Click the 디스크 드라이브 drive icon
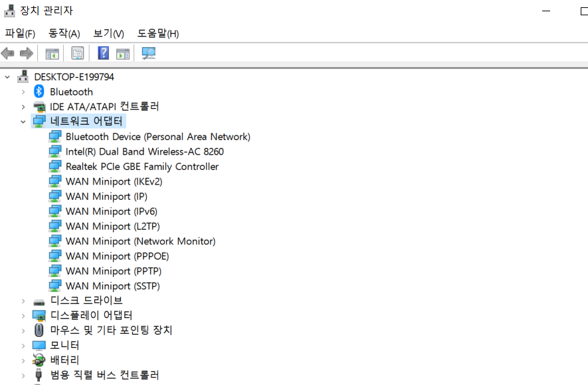 click(39, 302)
